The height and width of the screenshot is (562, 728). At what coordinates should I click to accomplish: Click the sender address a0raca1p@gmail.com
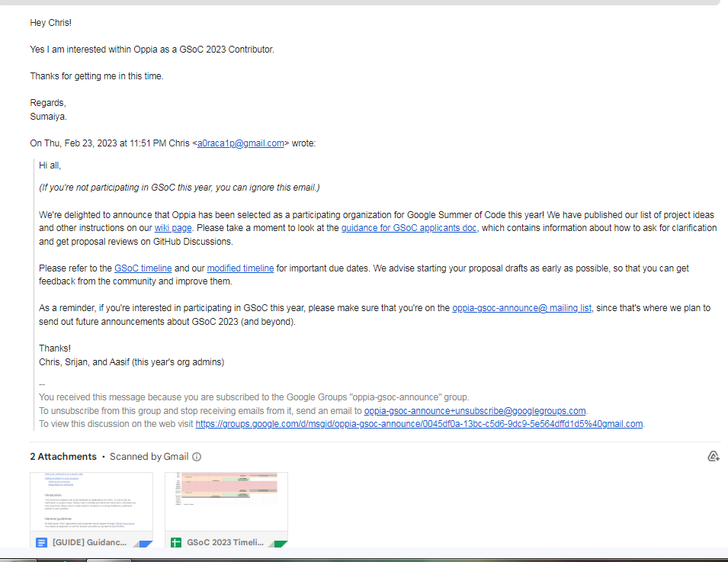coord(240,143)
